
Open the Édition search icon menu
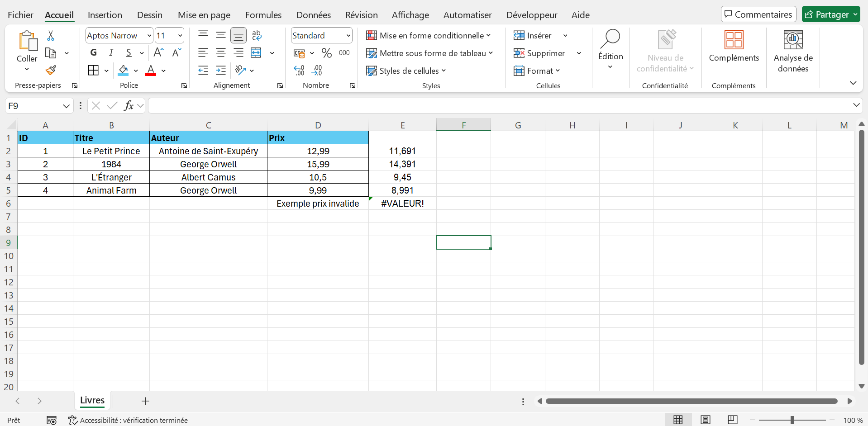coord(610,50)
